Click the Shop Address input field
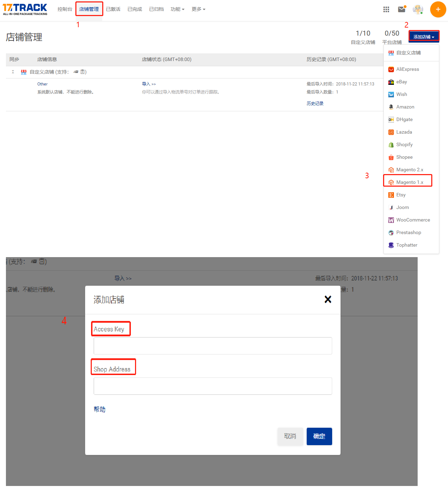448x494 pixels. tap(213, 386)
